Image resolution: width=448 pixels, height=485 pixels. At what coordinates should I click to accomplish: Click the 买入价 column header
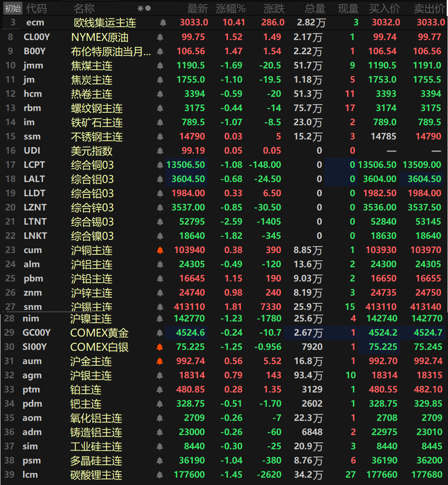pyautogui.click(x=385, y=9)
